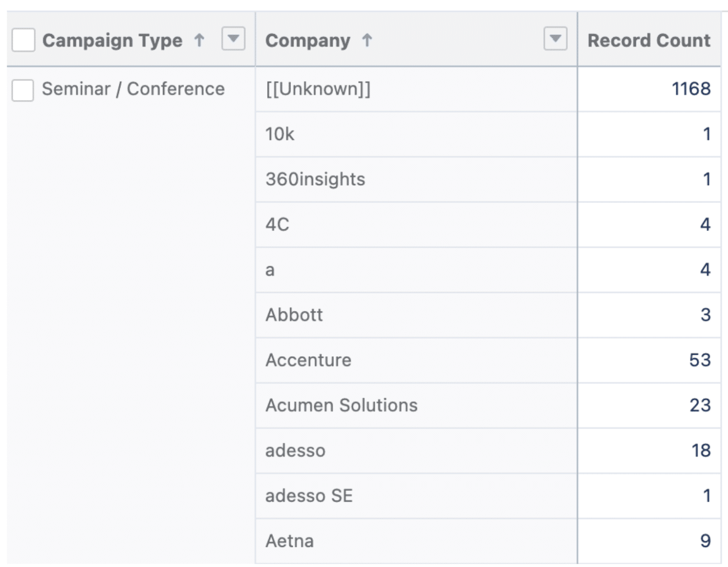Click the Record Count column header

click(648, 40)
